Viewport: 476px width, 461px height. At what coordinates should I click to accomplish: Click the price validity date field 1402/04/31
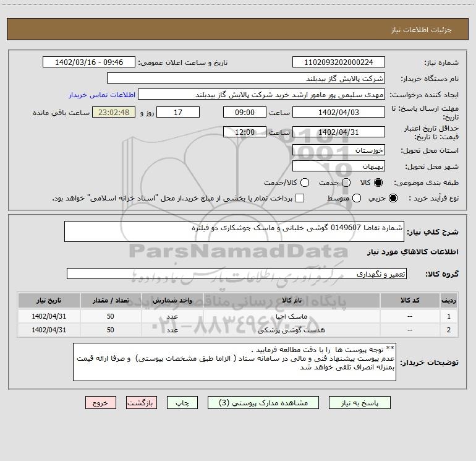click(339, 132)
